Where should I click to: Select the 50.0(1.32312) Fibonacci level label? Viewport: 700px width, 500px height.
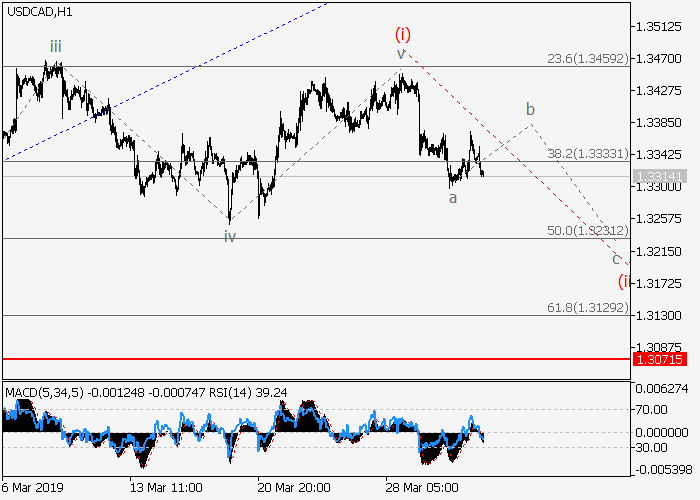coord(589,230)
